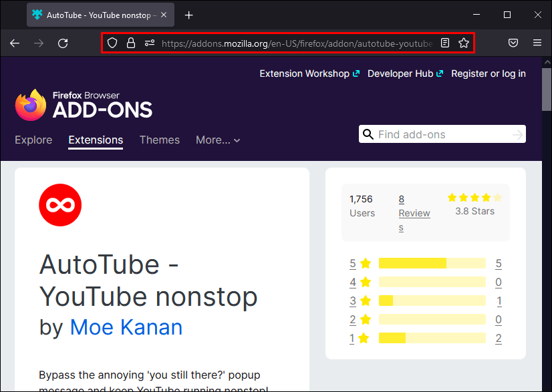
Task: Open a new tab with plus button
Action: (189, 15)
